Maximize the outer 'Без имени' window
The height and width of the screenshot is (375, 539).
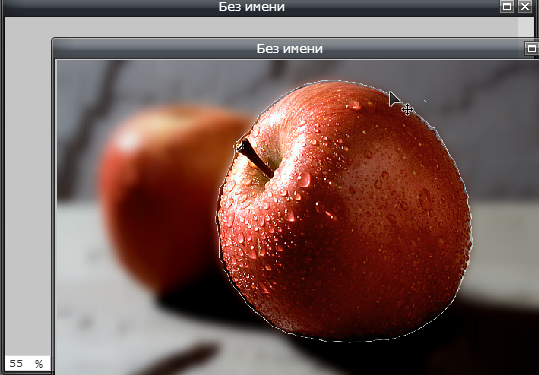pos(507,6)
